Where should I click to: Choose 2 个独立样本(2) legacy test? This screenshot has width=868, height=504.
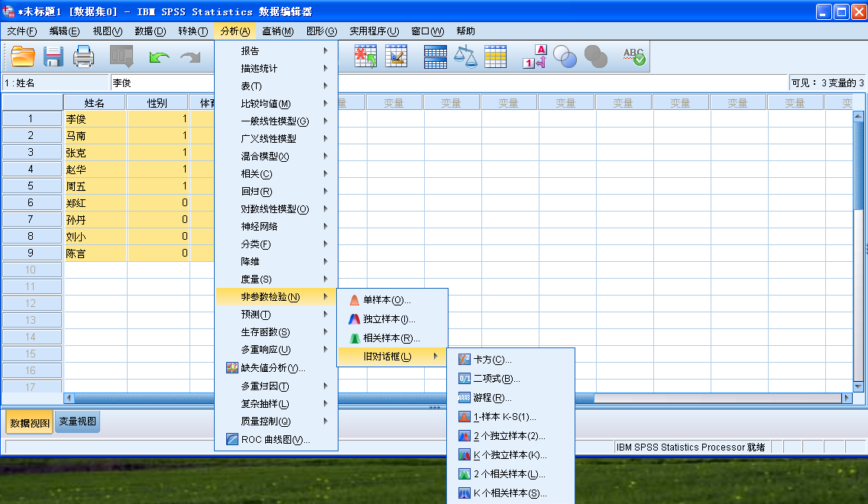510,436
